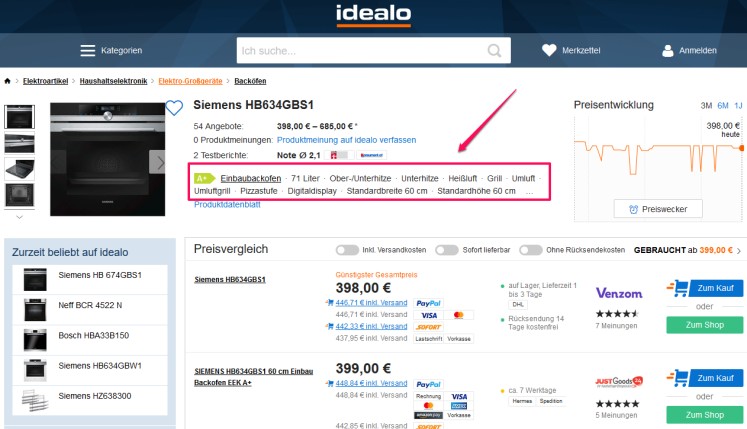Show next product image with right arrow
This screenshot has width=747, height=429.
click(158, 163)
